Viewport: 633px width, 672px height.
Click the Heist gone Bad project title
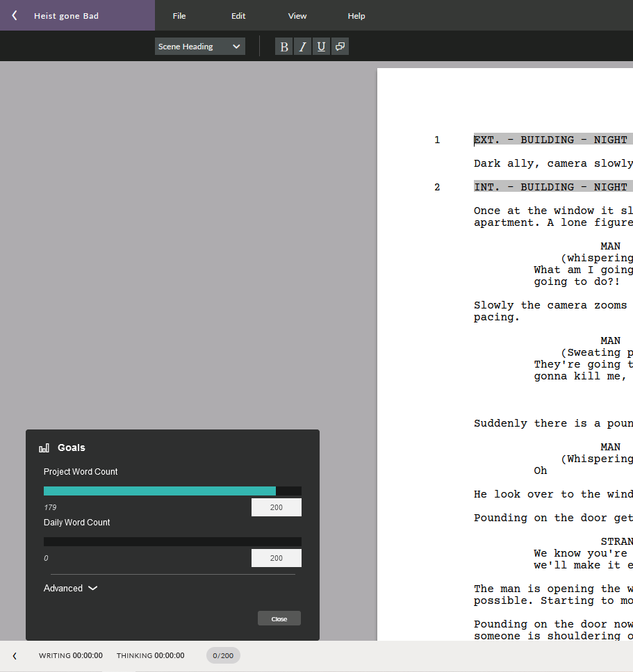click(x=67, y=16)
